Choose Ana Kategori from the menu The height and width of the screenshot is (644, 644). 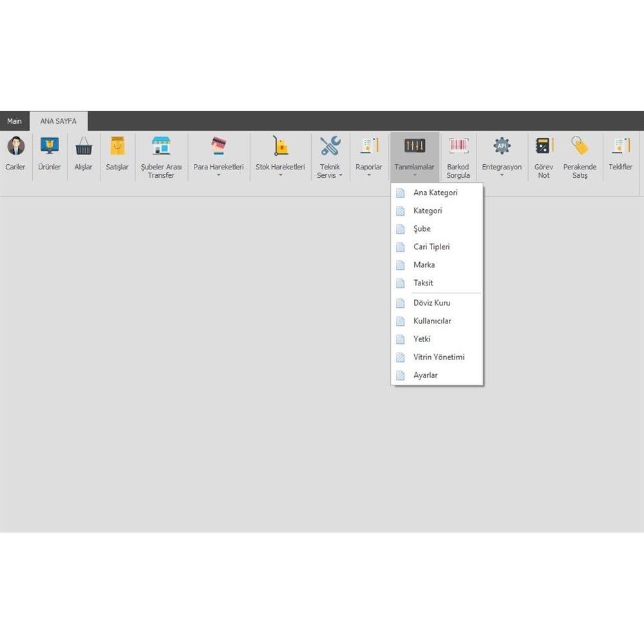pos(435,193)
